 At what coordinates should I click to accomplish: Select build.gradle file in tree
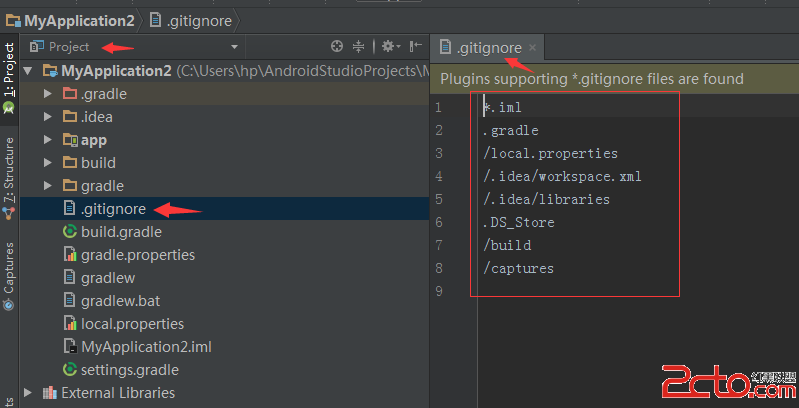click(x=120, y=232)
